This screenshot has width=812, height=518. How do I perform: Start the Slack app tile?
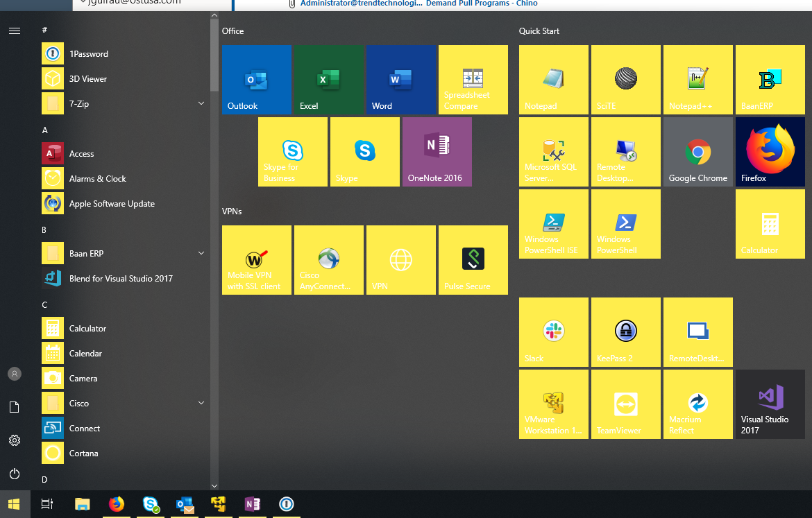pos(553,332)
